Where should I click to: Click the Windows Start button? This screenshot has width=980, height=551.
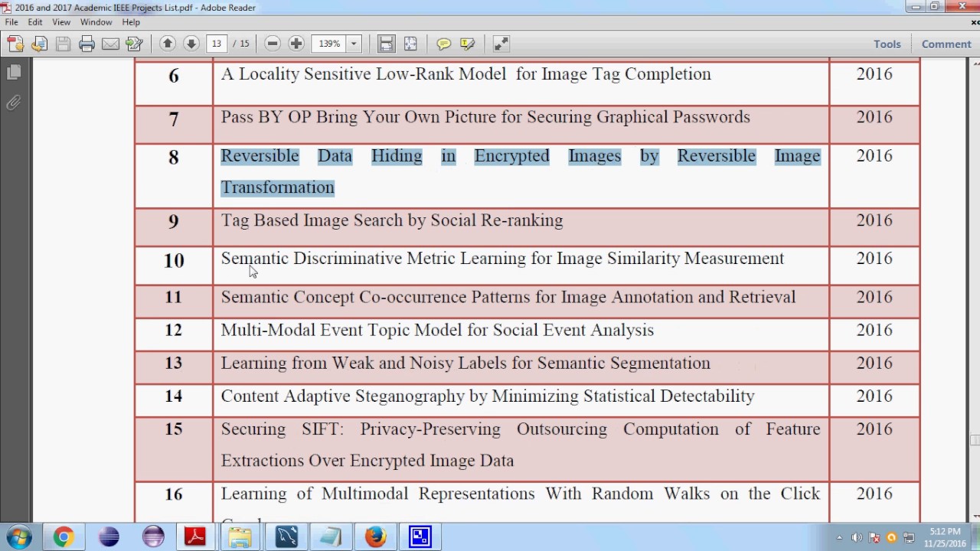(x=19, y=537)
